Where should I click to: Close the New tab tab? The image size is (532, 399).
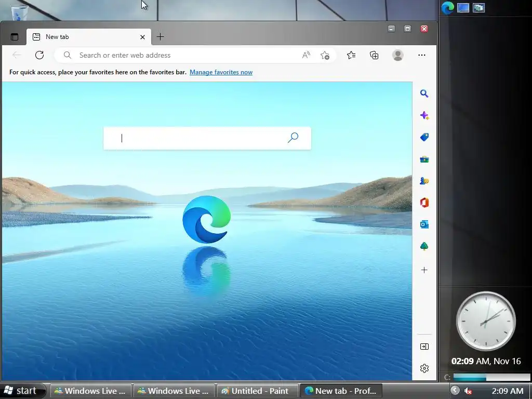[x=142, y=37]
